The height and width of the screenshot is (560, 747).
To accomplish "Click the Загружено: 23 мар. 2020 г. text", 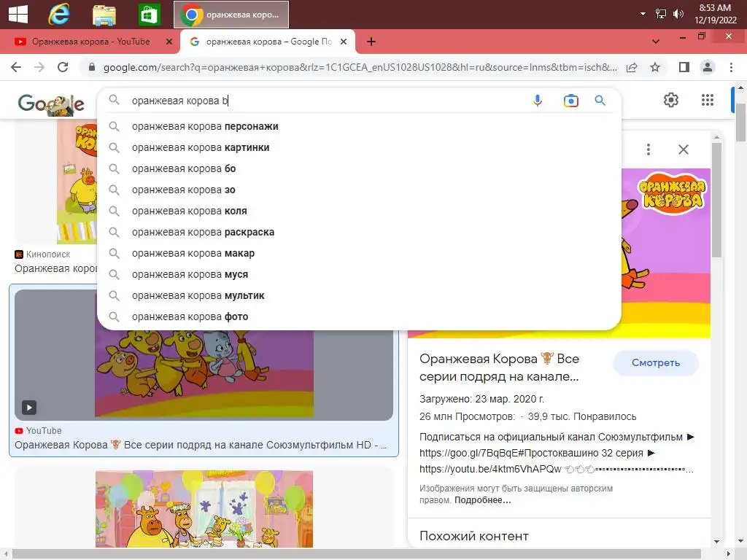I will [x=481, y=399].
